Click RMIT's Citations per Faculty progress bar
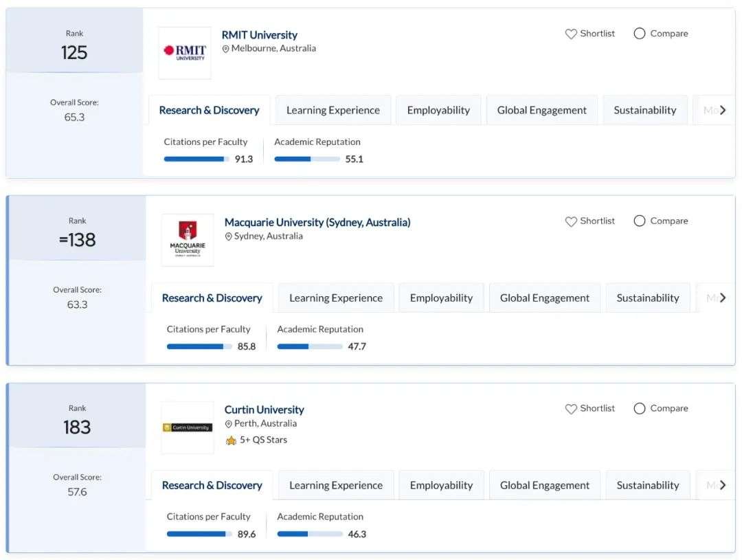Image resolution: width=742 pixels, height=560 pixels. coord(196,159)
